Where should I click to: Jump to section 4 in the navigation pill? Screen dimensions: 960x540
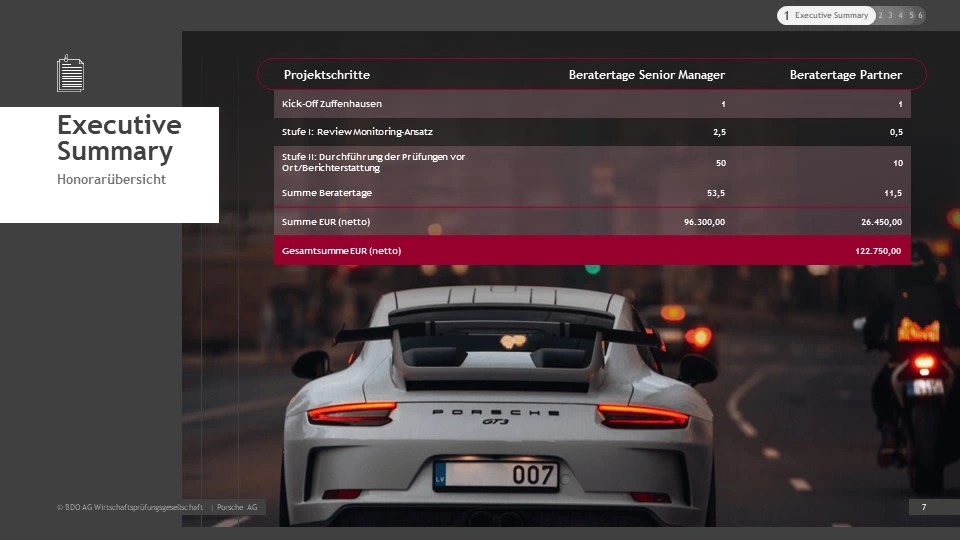tap(900, 15)
